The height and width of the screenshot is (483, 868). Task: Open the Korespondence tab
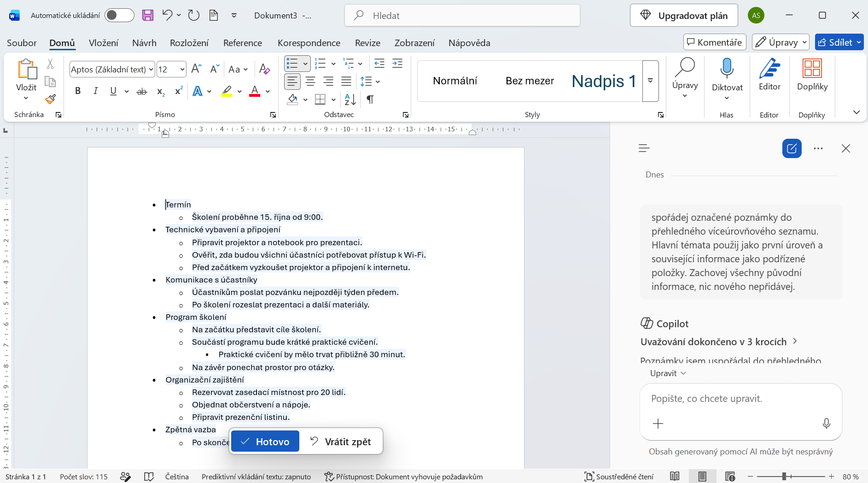coord(309,43)
